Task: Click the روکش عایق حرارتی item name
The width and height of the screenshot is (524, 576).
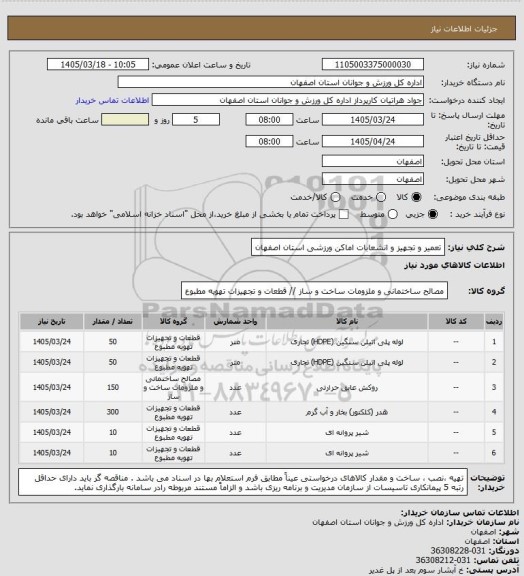Action: click(x=347, y=387)
